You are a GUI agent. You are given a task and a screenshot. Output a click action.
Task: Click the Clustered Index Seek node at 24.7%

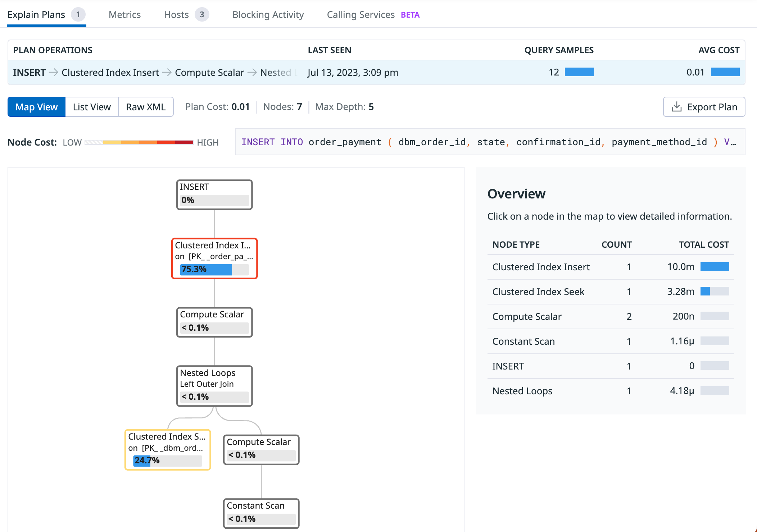(x=168, y=449)
